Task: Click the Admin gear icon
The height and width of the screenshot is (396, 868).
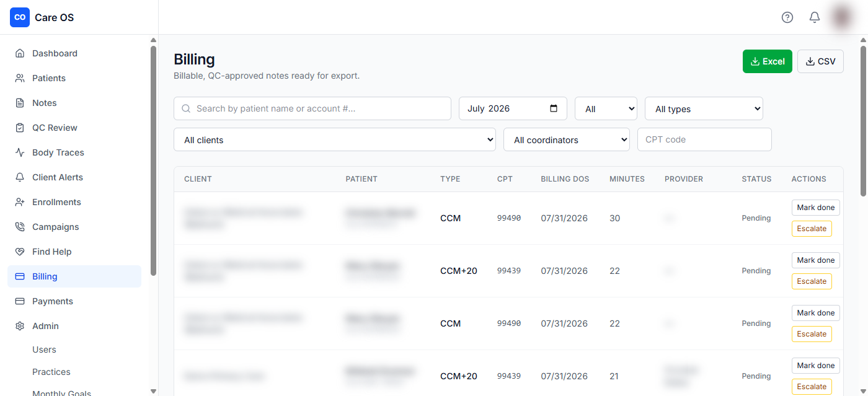Action: [20, 326]
